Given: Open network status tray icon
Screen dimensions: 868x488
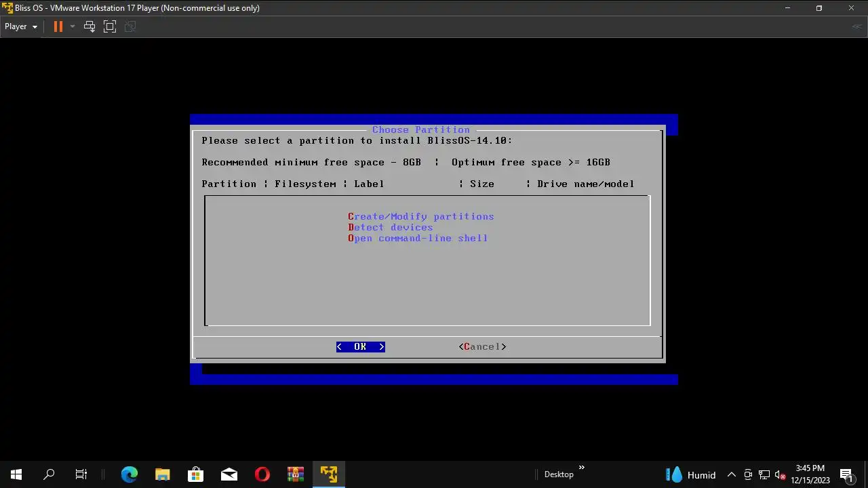Looking at the screenshot, I should pyautogui.click(x=764, y=474).
